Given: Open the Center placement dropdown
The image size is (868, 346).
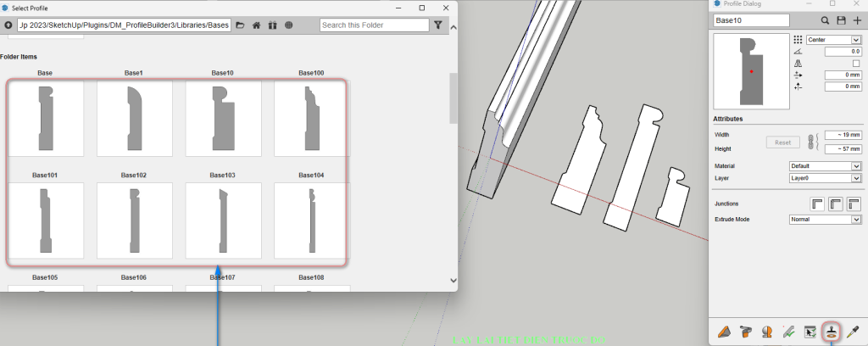Looking at the screenshot, I should (834, 40).
